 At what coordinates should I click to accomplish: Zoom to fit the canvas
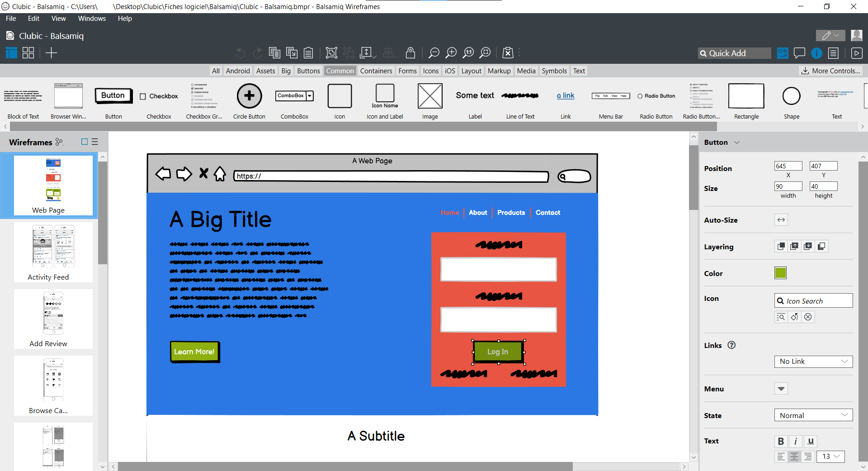click(485, 53)
